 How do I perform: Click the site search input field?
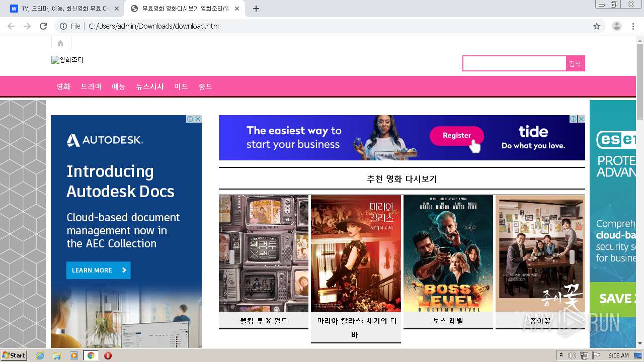[514, 63]
